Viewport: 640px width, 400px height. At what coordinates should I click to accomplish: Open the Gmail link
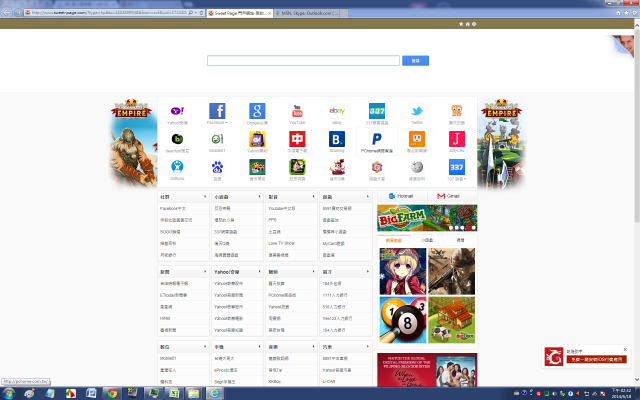pyautogui.click(x=448, y=196)
